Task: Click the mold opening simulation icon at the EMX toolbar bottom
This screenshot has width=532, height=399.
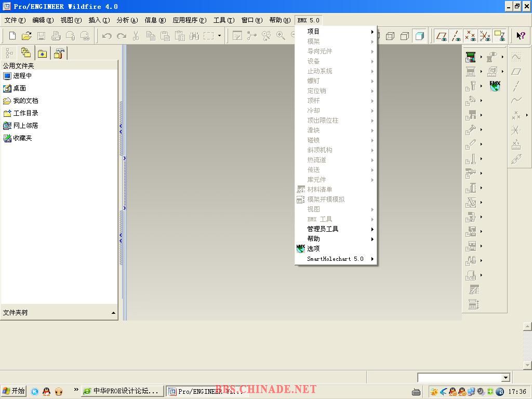Action: click(474, 304)
